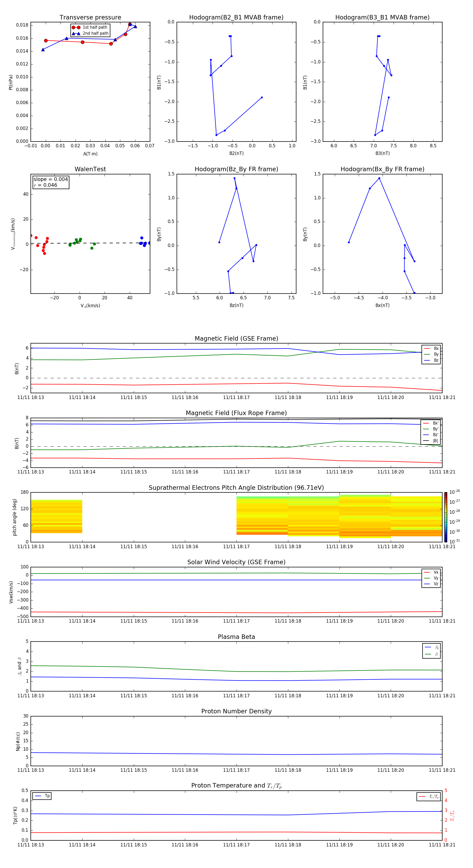Click the 'Pt(nPa)' y-axis label
Screen dimensions: 473x868
coord(11,82)
